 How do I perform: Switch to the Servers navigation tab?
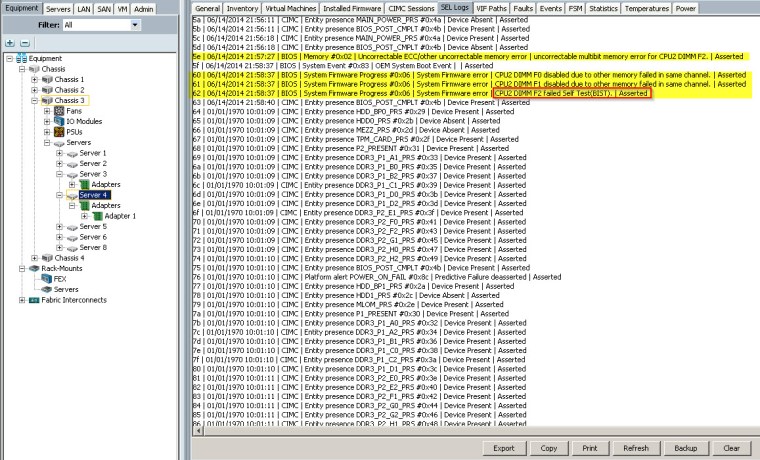coord(58,9)
